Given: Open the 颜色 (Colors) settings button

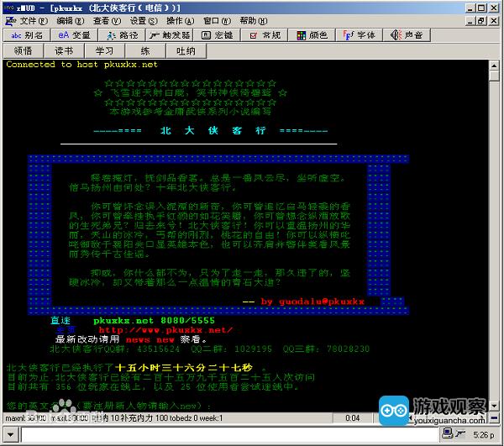Looking at the screenshot, I should (312, 35).
